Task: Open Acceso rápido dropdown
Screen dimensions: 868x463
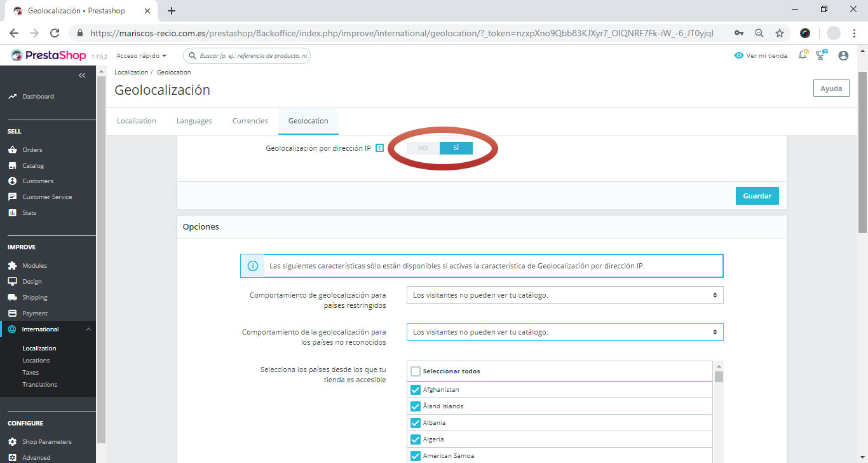Action: [x=142, y=56]
